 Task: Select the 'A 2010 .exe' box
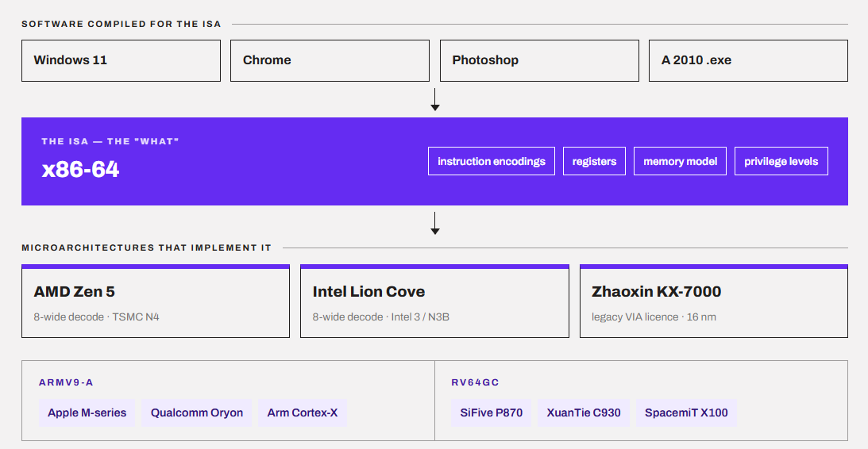pyautogui.click(x=748, y=60)
